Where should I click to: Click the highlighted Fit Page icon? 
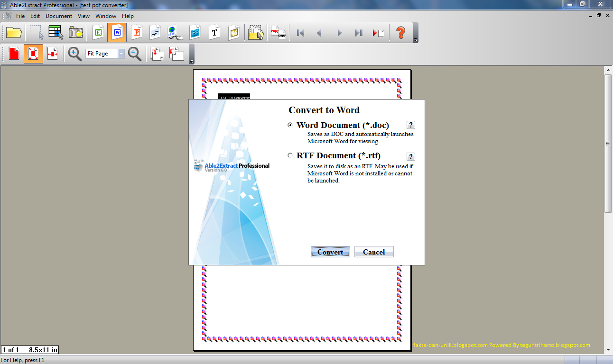(x=33, y=54)
